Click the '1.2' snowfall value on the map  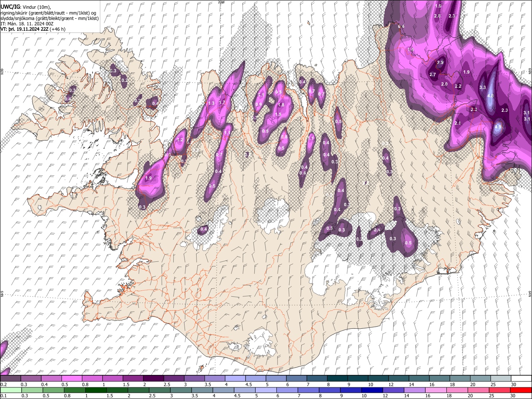[x=180, y=140]
